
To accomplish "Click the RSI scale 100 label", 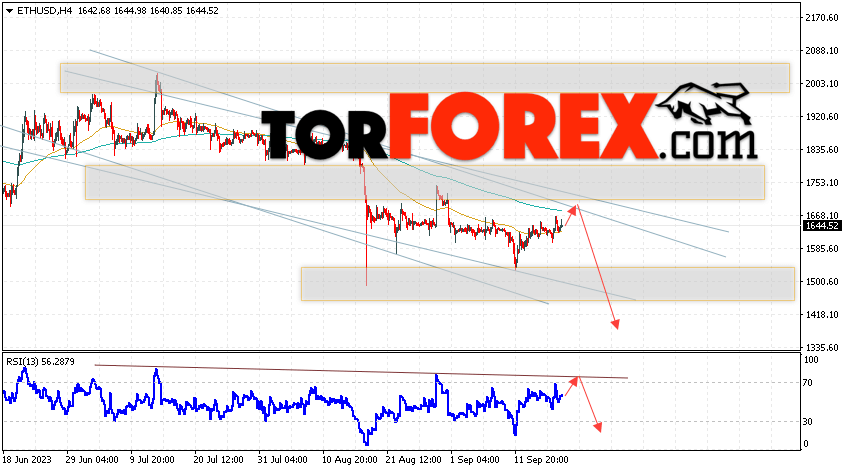I will 810,360.
